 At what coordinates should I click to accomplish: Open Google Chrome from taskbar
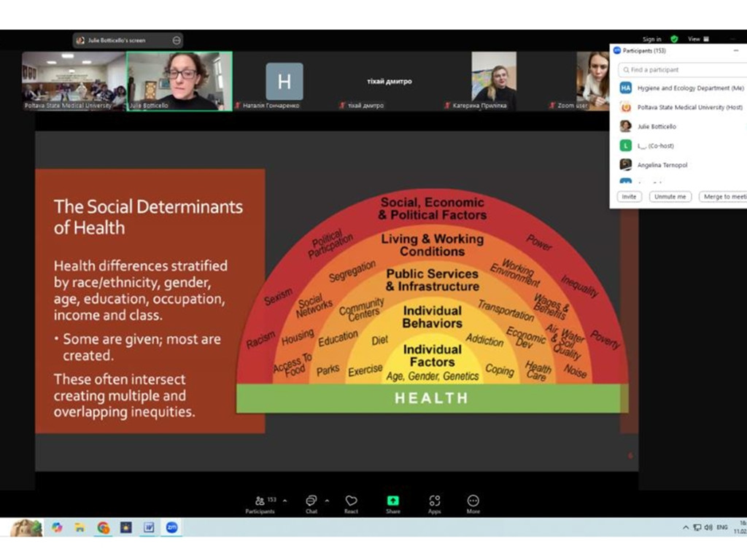pos(103,528)
